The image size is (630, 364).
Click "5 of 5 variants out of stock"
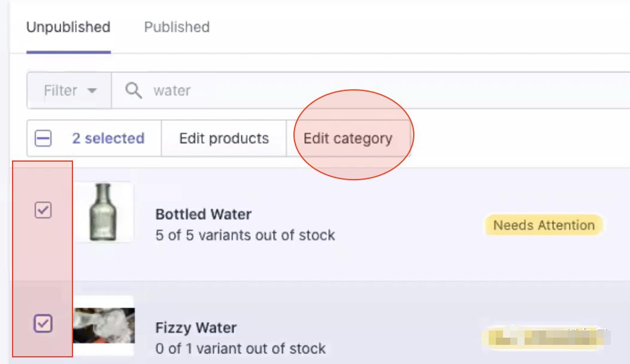pyautogui.click(x=245, y=235)
